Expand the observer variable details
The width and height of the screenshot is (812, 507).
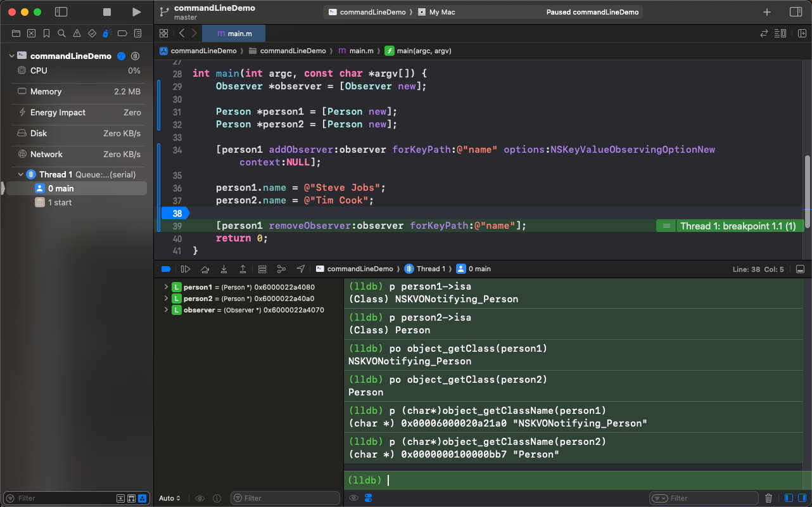tap(167, 310)
